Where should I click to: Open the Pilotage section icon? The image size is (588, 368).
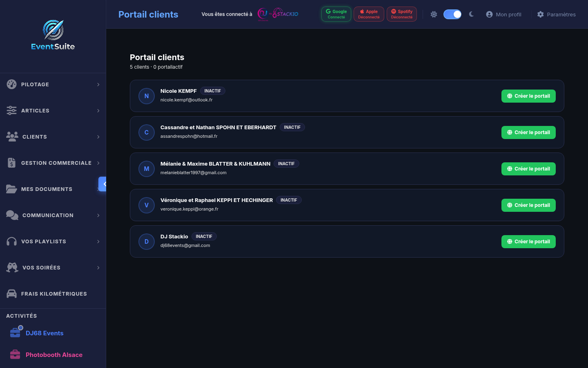[x=11, y=84]
